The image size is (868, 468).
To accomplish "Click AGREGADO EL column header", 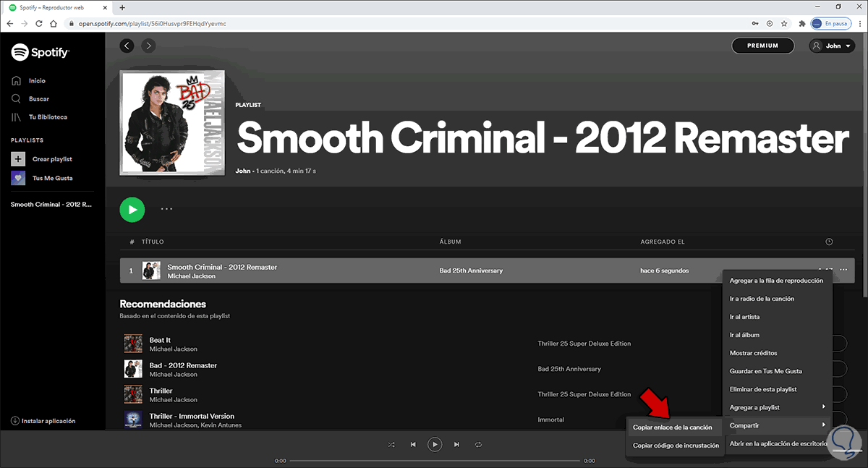I will (663, 242).
